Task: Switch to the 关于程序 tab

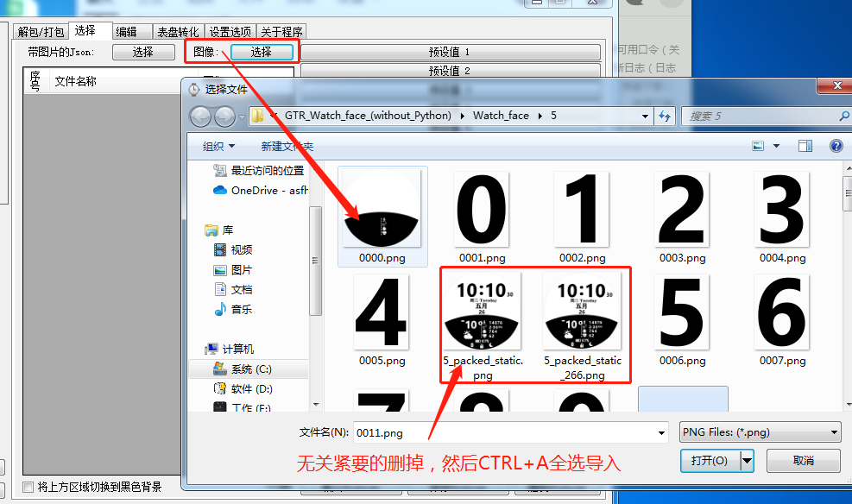Action: 281,32
